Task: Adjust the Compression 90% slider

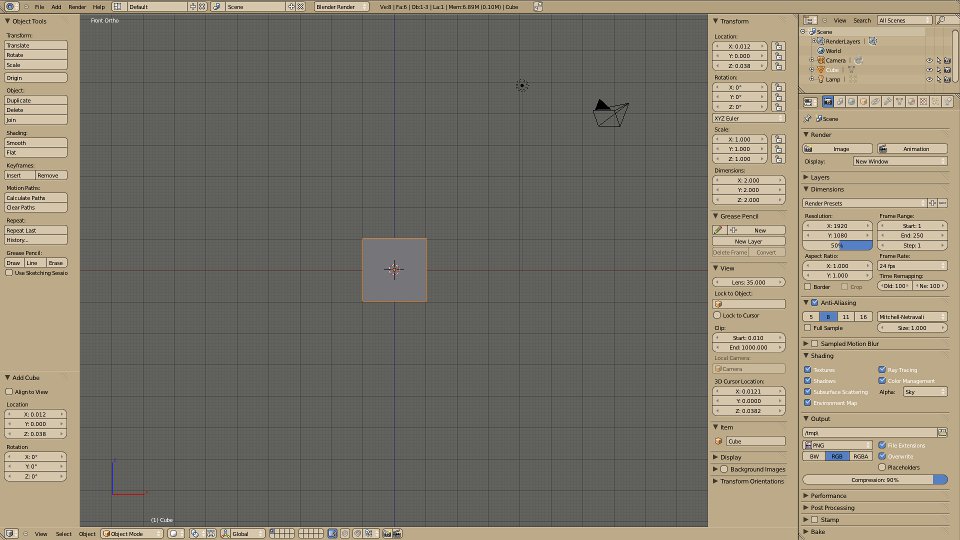Action: (875, 480)
